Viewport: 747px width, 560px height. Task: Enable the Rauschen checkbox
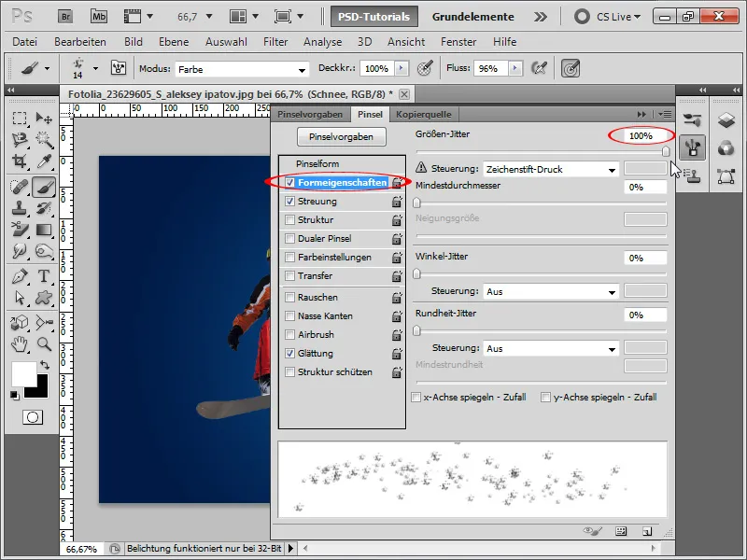289,297
